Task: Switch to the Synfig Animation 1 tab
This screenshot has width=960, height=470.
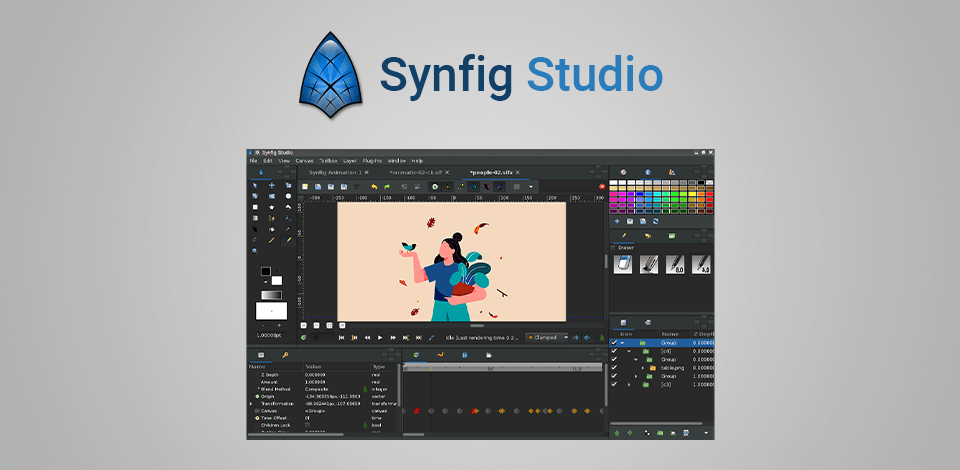Action: click(x=334, y=172)
